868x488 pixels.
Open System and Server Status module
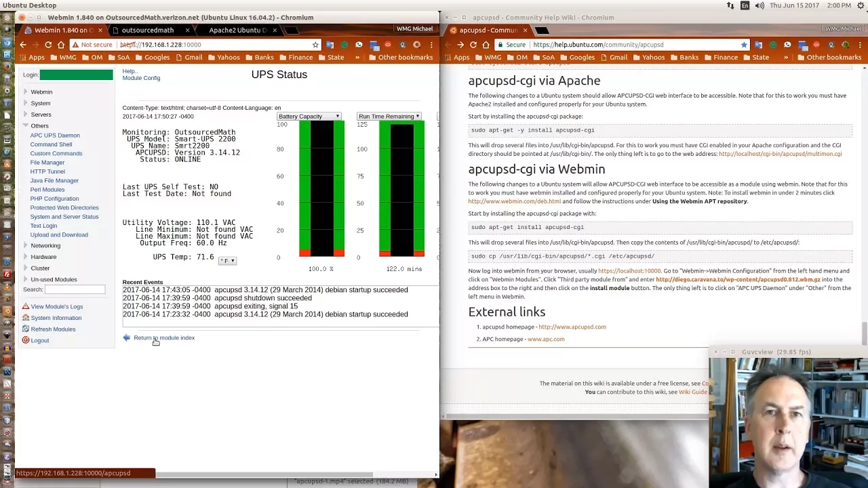click(x=64, y=217)
